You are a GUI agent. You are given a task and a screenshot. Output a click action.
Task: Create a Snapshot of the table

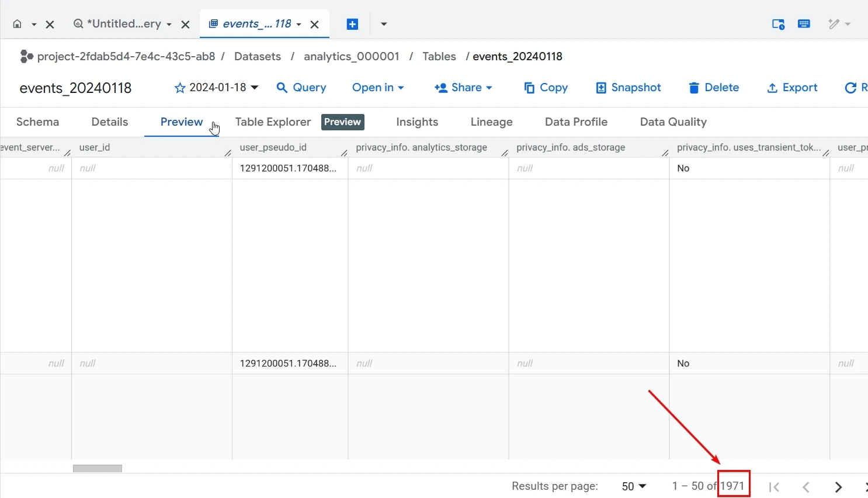(x=629, y=88)
